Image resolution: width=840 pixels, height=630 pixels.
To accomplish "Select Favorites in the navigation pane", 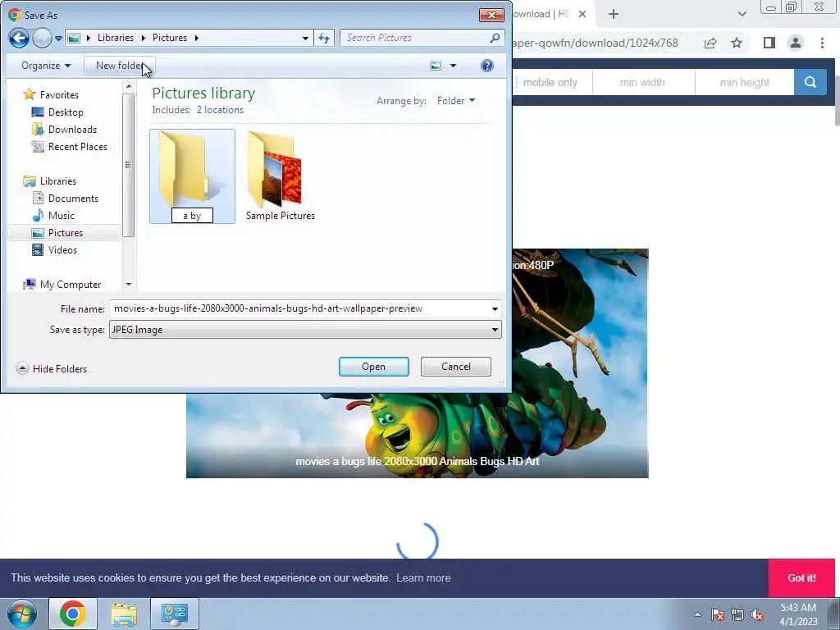I will tap(59, 95).
